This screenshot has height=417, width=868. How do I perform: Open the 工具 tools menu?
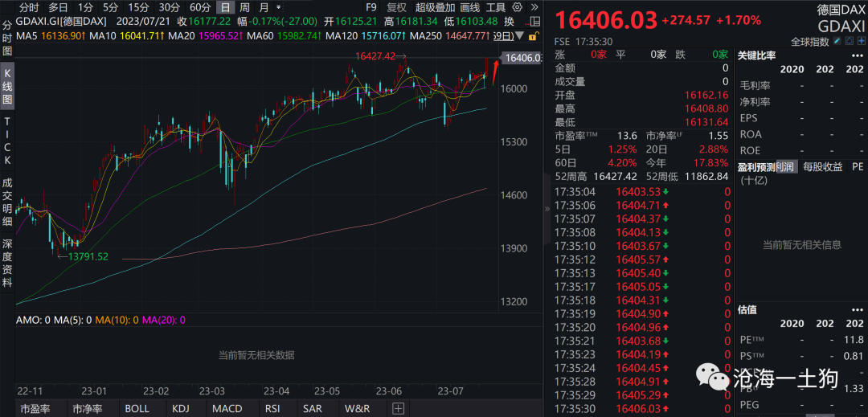pos(495,8)
